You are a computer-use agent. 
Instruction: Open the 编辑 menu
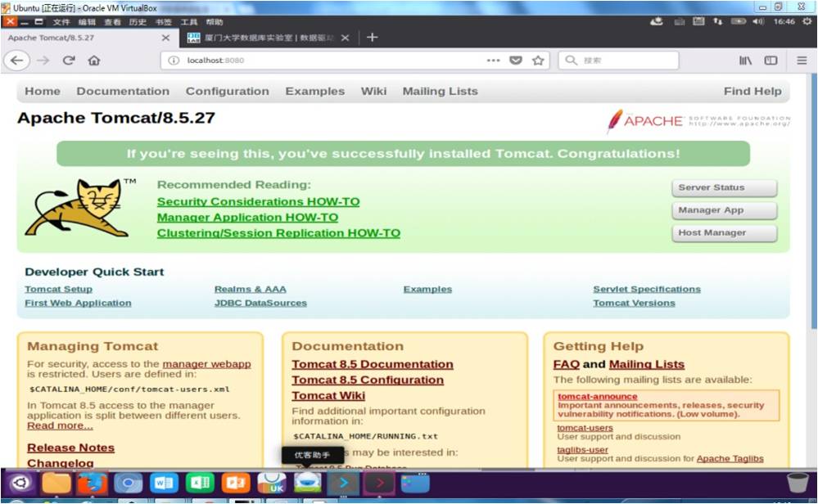87,22
